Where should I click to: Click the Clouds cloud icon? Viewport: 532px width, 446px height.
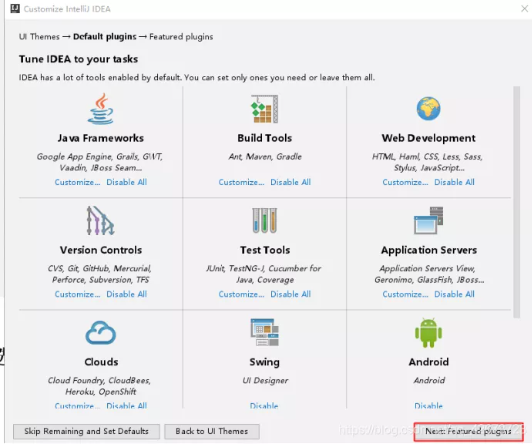(101, 333)
